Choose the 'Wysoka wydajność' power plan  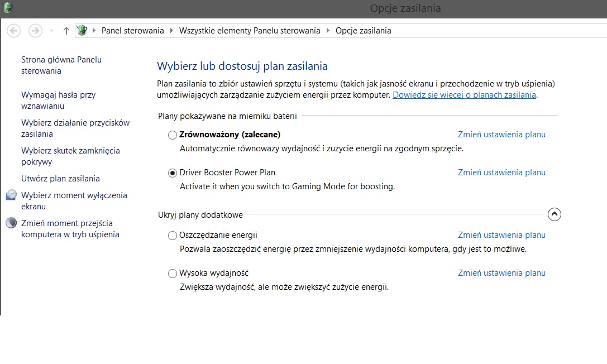click(173, 274)
